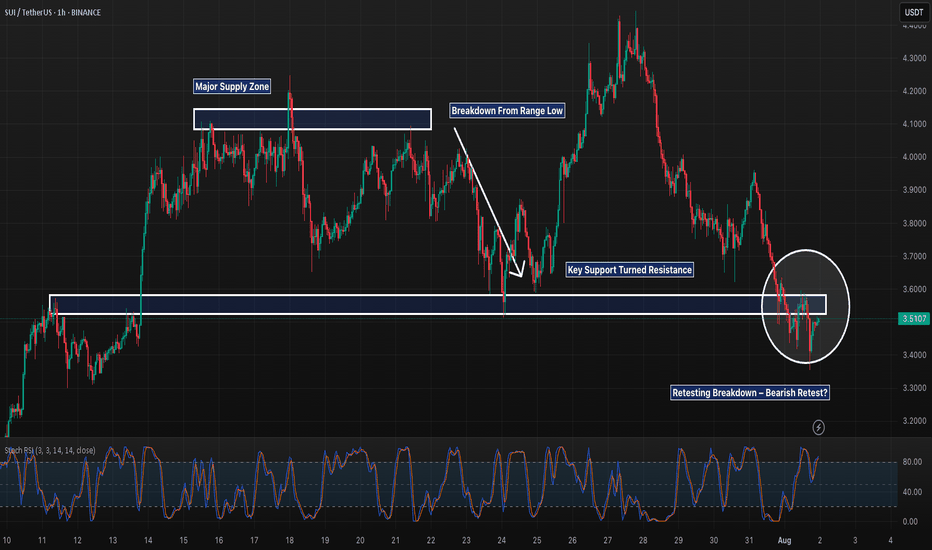
Task: Open the USDT currency selector
Action: point(914,12)
